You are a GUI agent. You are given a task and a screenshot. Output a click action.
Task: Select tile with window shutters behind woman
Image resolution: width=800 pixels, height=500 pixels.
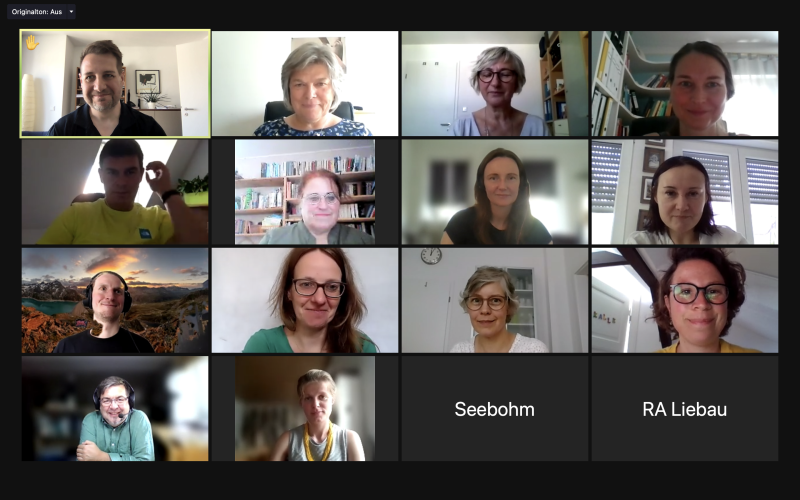click(685, 192)
